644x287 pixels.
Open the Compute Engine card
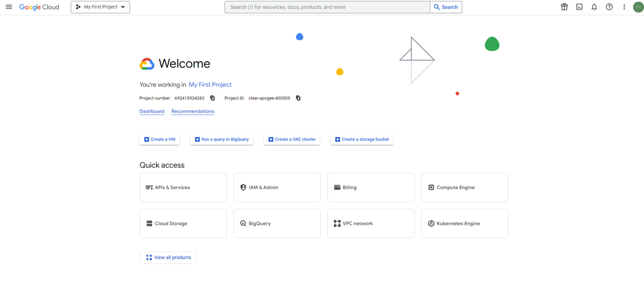click(465, 188)
